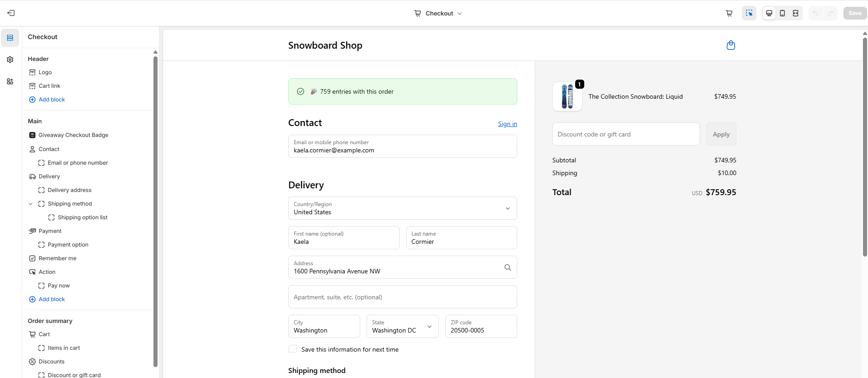
Task: Select the Sections panel icon
Action: pyautogui.click(x=10, y=38)
